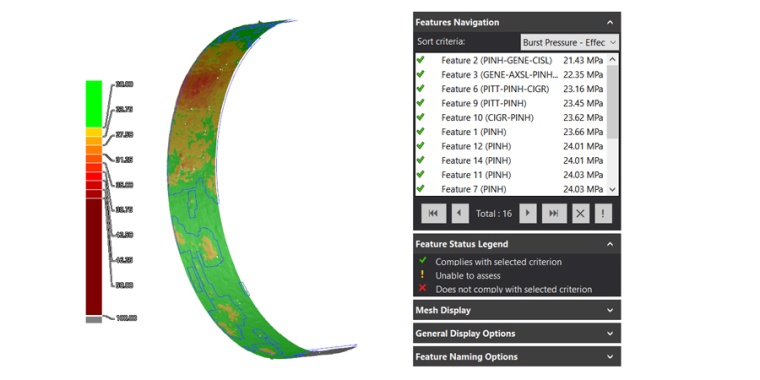Click the bright green color scale segment

94,104
